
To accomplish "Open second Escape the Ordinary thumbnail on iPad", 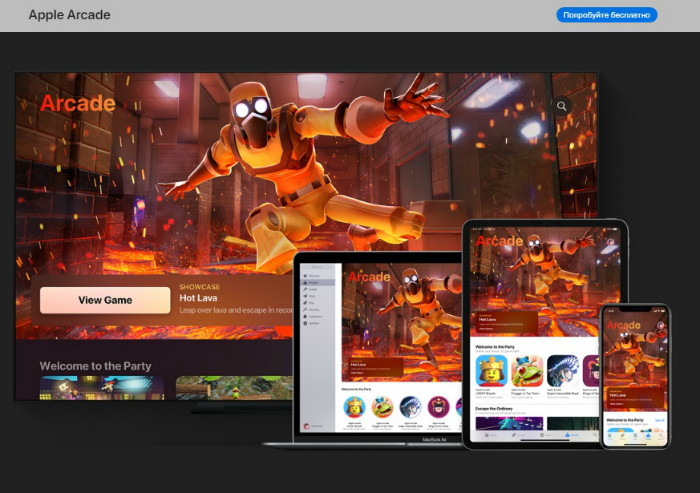I will coord(573,423).
